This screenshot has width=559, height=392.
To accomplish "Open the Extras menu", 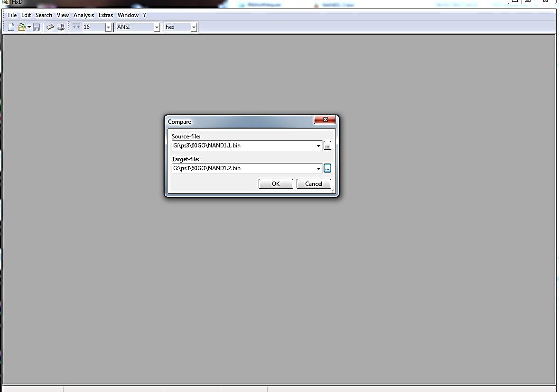I will click(x=106, y=15).
